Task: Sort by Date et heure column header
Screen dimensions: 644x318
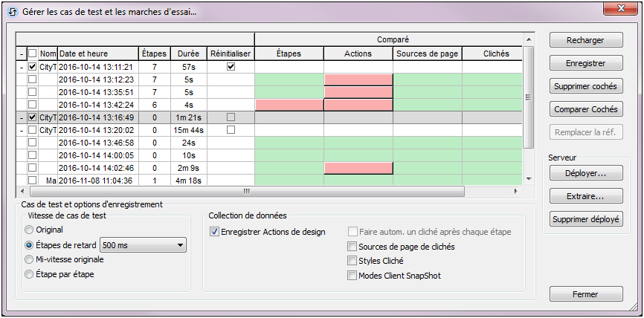Action: pyautogui.click(x=97, y=53)
